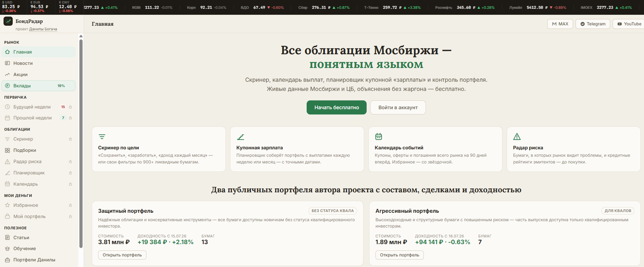
Task: Click the Купонная зарплата stairs icon
Action: 240,137
